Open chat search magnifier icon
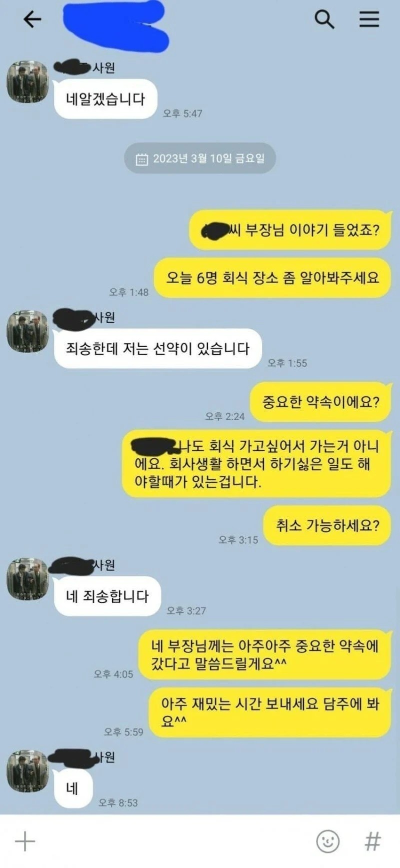This screenshot has width=400, height=868. 324,20
